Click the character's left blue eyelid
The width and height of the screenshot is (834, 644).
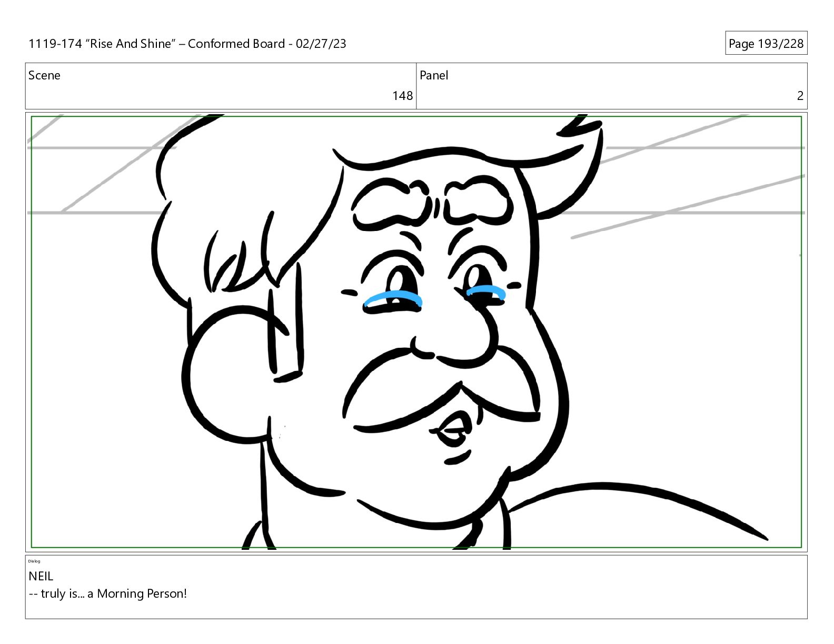pos(393,298)
